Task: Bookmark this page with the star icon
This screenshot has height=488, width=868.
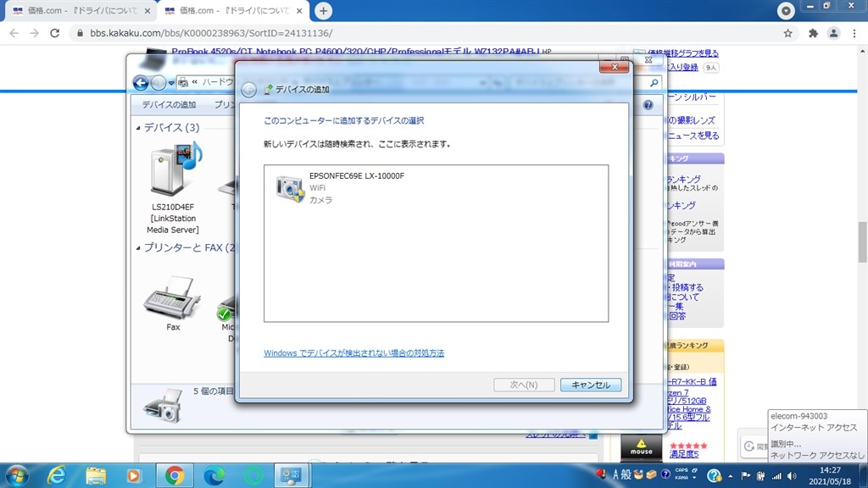Action: pos(787,33)
